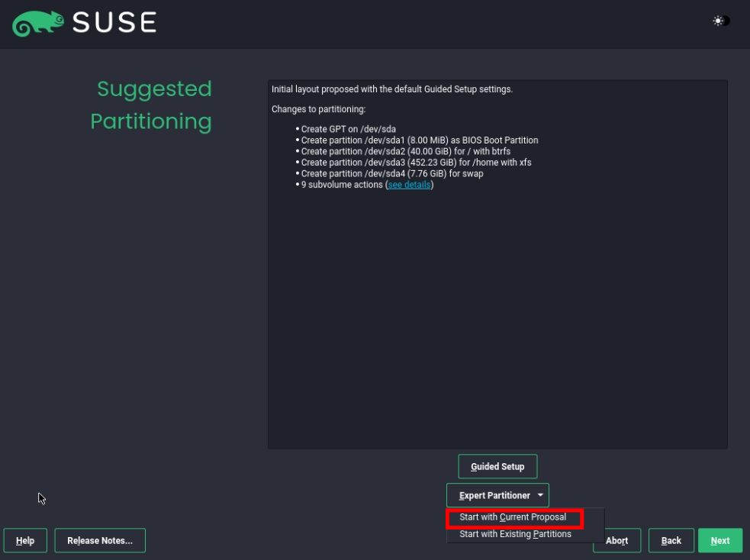Select Start with Existing Partitions
Viewport: 750px width, 560px height.
pyautogui.click(x=515, y=534)
